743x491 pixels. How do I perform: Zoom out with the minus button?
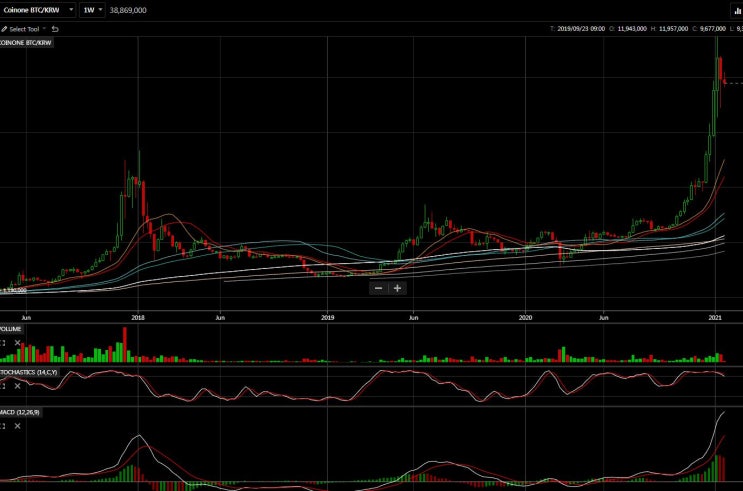coord(378,288)
